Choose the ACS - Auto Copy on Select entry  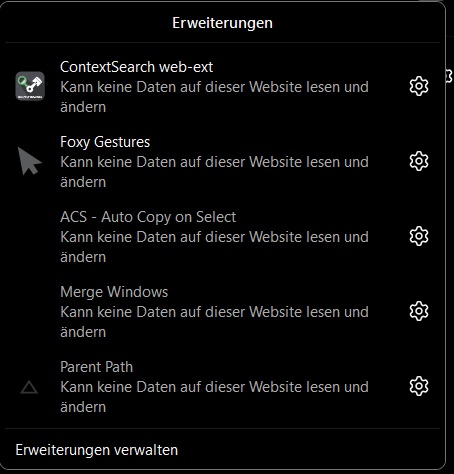(148, 217)
